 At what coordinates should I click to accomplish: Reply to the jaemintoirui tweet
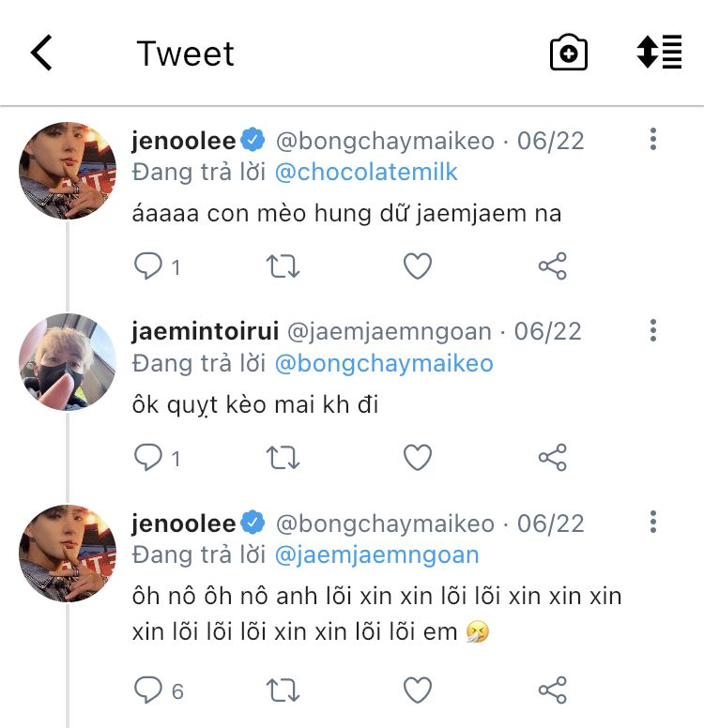coord(149,457)
